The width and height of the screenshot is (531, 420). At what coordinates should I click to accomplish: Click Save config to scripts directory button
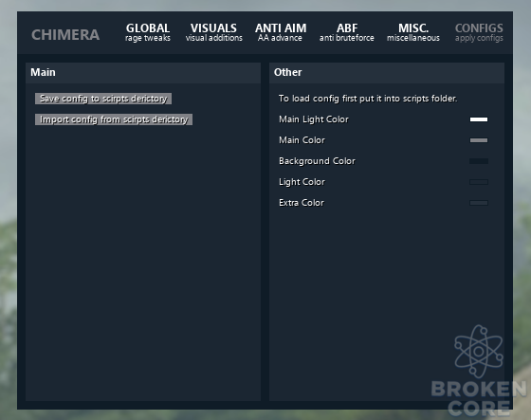pos(103,99)
